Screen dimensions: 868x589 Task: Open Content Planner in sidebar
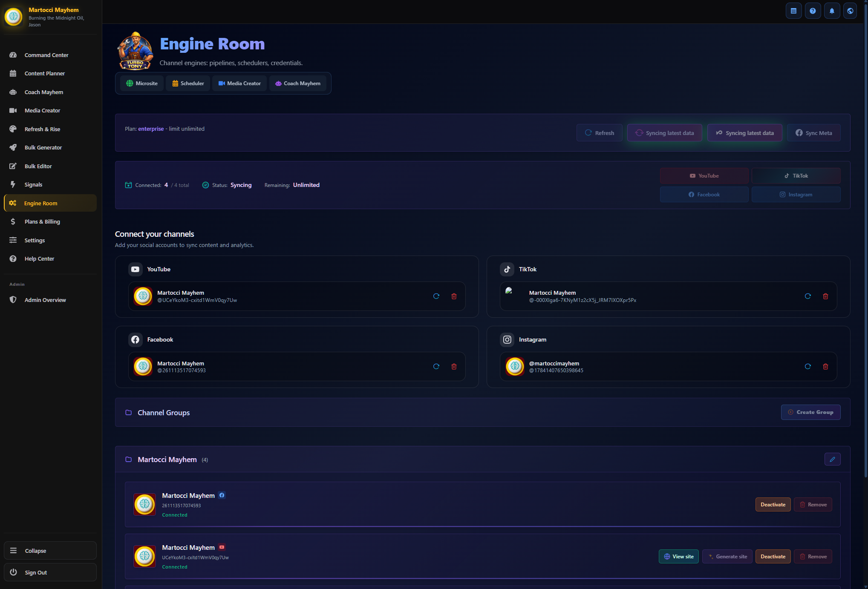(x=44, y=74)
